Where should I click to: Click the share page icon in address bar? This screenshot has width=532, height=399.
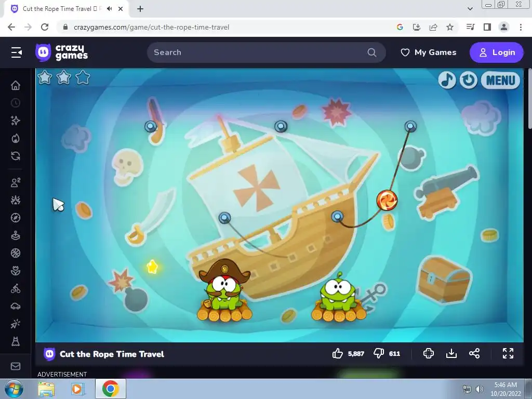pyautogui.click(x=433, y=27)
